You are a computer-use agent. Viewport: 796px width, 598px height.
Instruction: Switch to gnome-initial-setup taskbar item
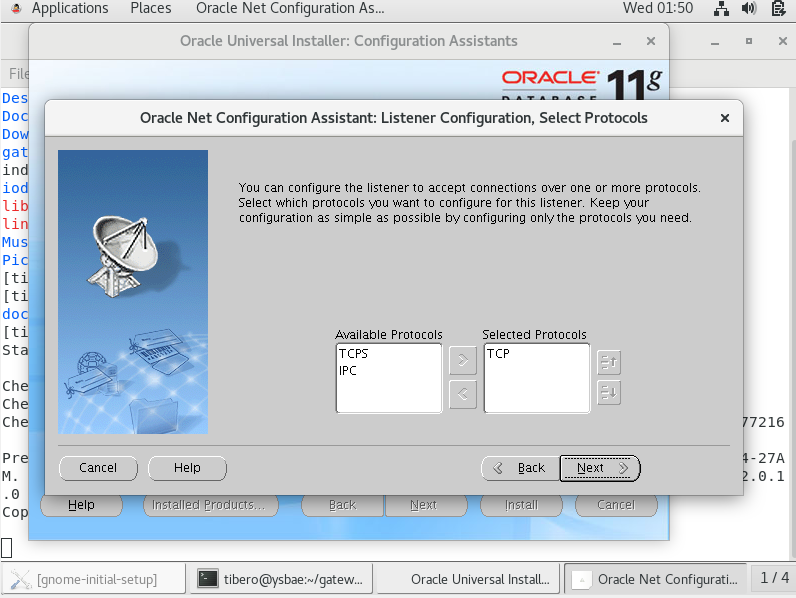coord(94,579)
